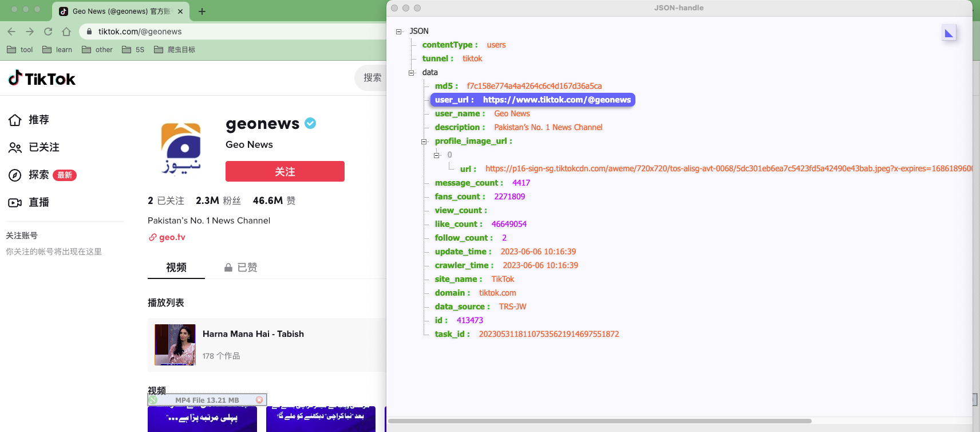Open the 已关注 following sidebar item

[x=34, y=147]
